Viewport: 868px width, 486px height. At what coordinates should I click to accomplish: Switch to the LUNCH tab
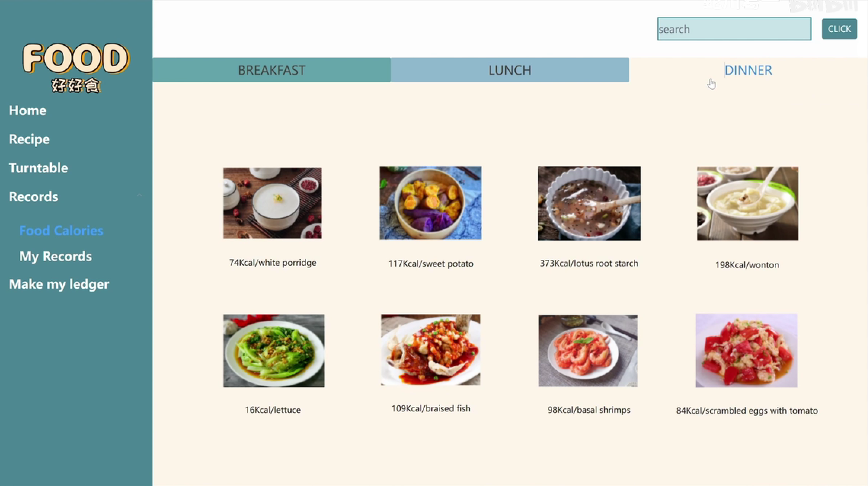click(x=510, y=70)
